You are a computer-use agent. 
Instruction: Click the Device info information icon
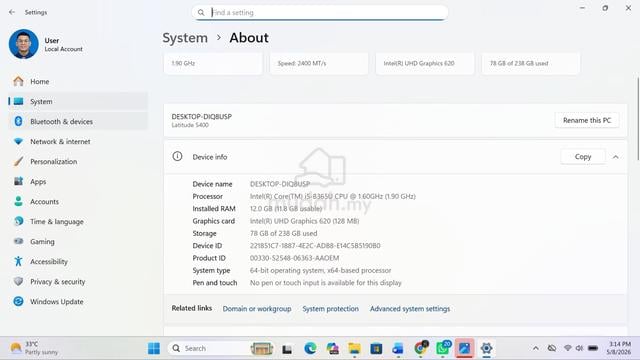click(x=177, y=156)
